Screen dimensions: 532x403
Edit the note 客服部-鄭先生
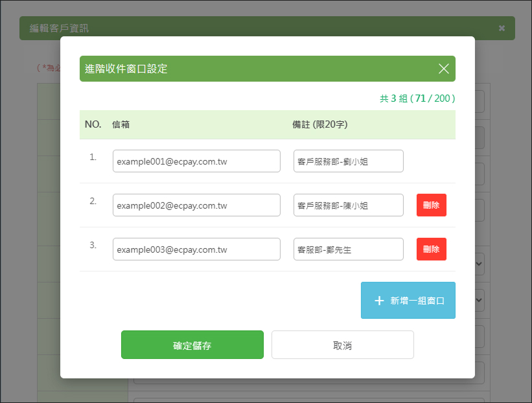349,249
